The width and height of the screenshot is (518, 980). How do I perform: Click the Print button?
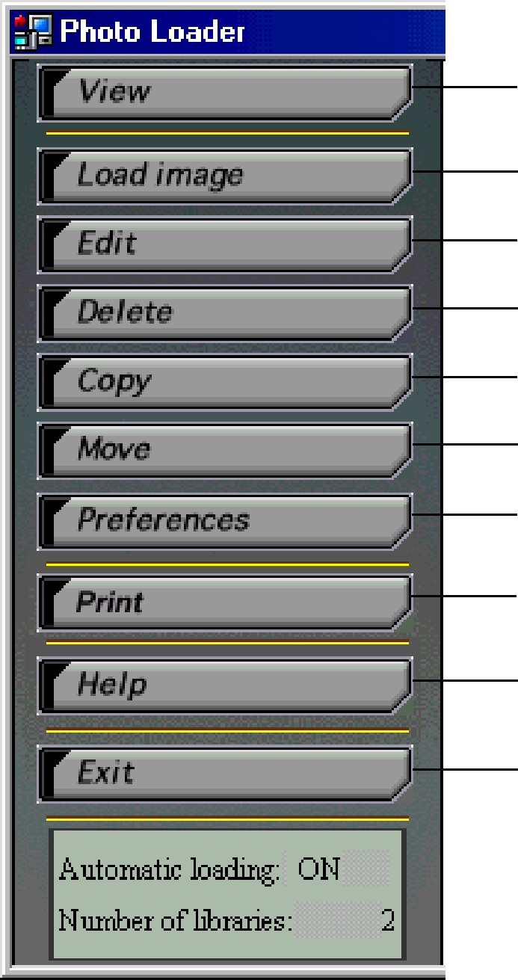point(225,603)
